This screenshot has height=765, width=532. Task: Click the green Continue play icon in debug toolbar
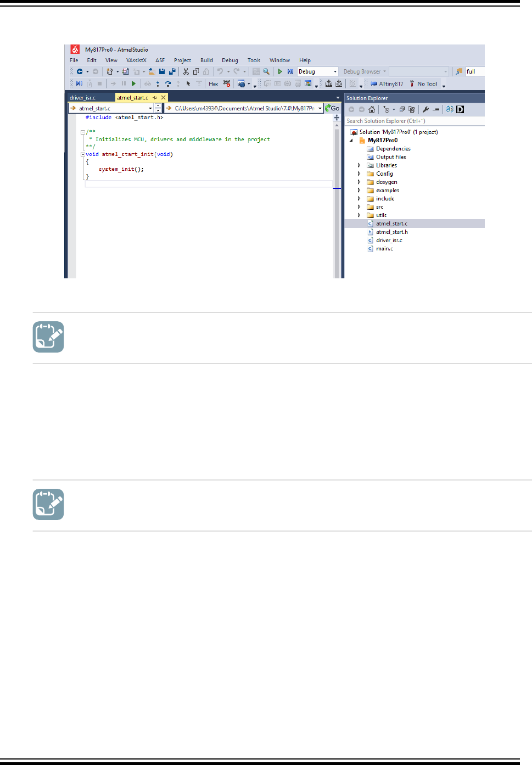133,83
